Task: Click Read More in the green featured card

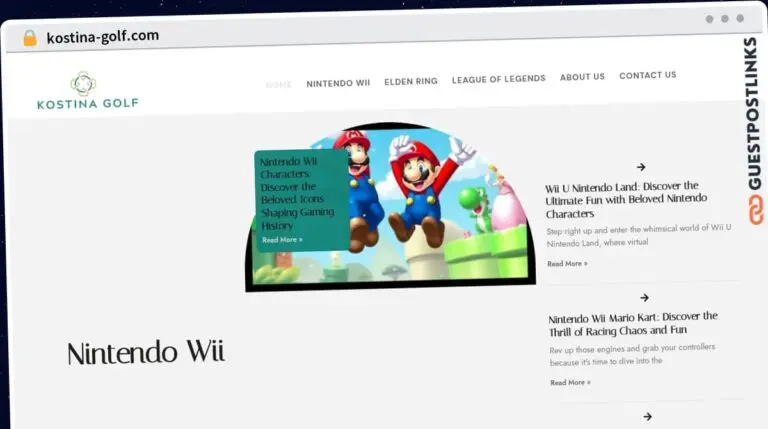Action: tap(282, 239)
